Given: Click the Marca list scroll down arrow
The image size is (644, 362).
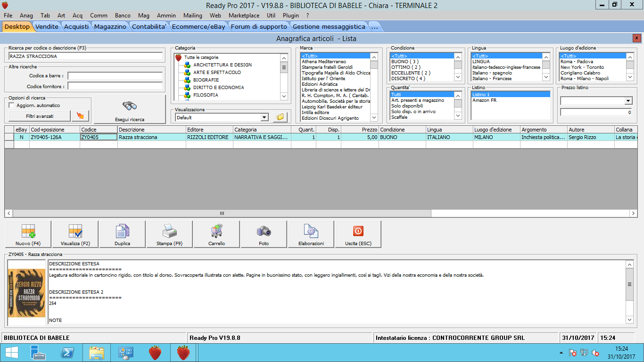Looking at the screenshot, I should [x=374, y=117].
